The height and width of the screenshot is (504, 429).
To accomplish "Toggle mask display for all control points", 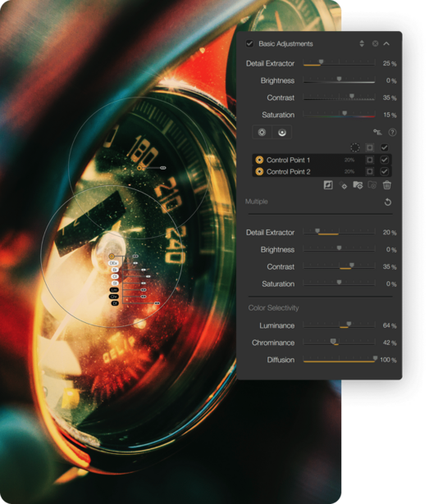I will (x=370, y=148).
